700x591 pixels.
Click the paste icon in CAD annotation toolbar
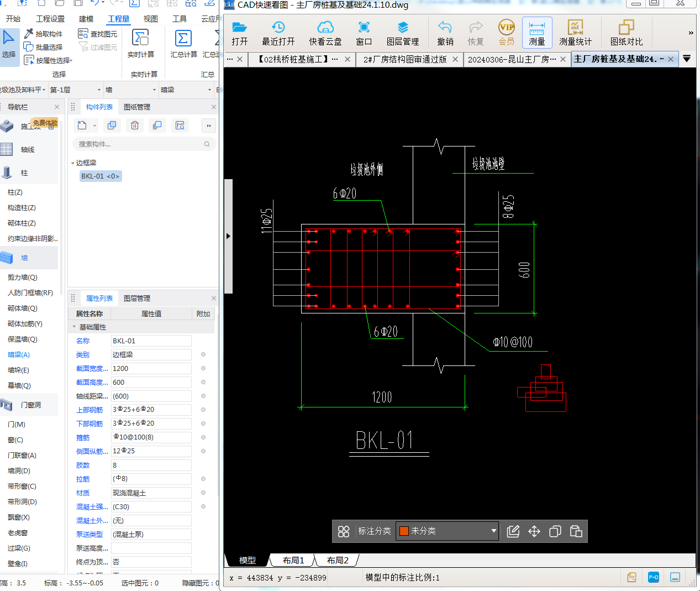576,531
